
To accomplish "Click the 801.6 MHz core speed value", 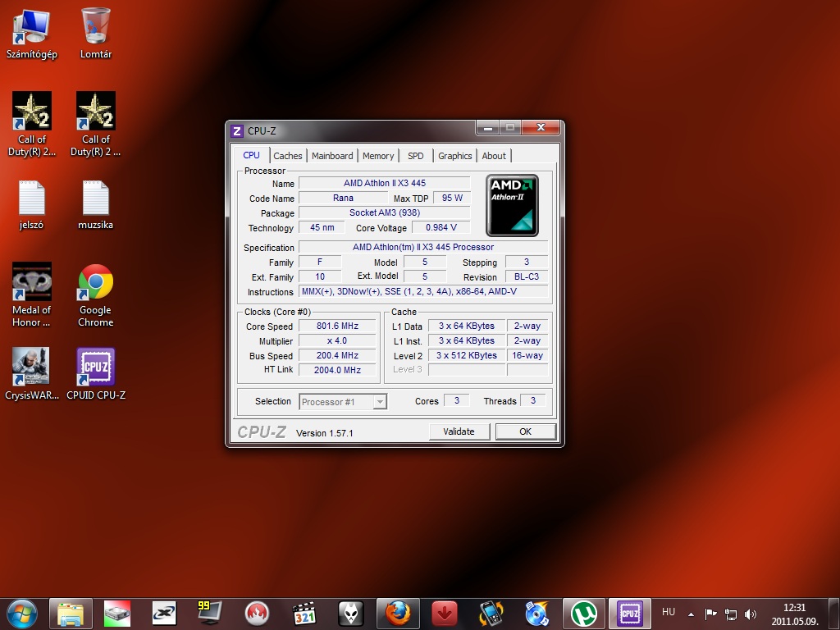I will (337, 326).
